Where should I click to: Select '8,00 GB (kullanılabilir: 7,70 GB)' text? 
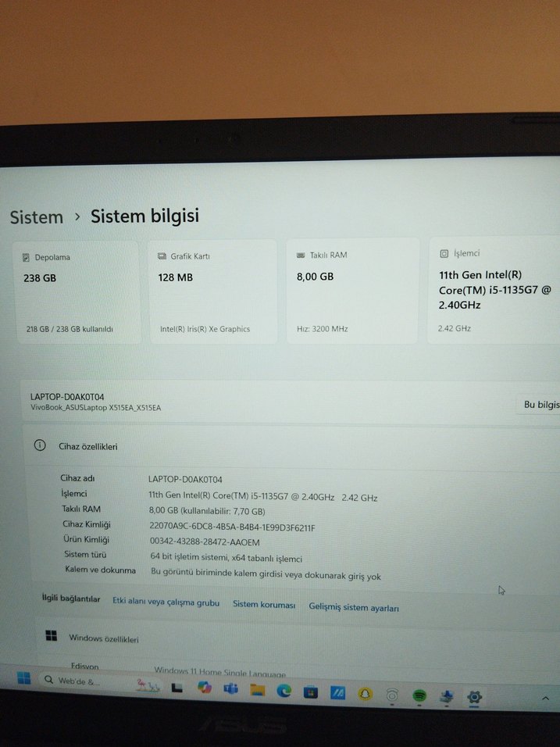[207, 511]
